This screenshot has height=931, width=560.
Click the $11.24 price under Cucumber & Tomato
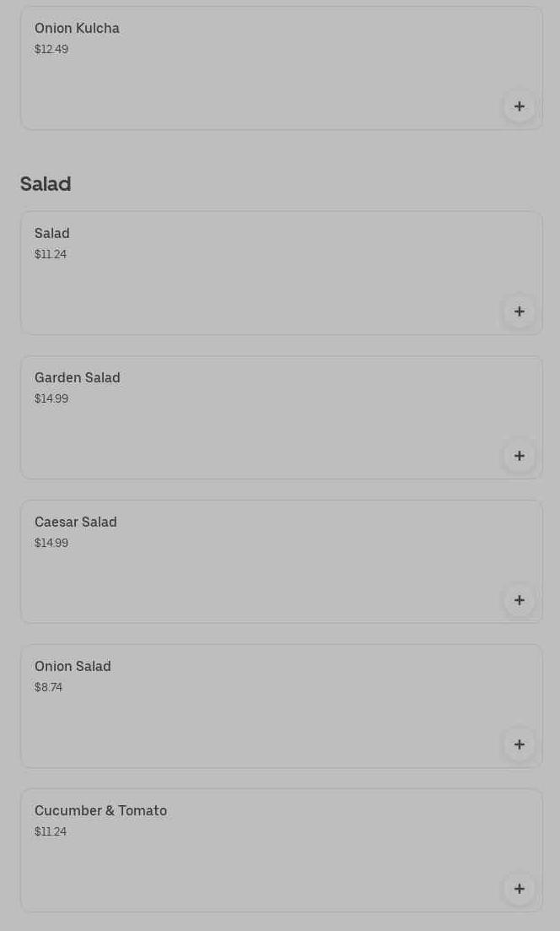tap(51, 832)
